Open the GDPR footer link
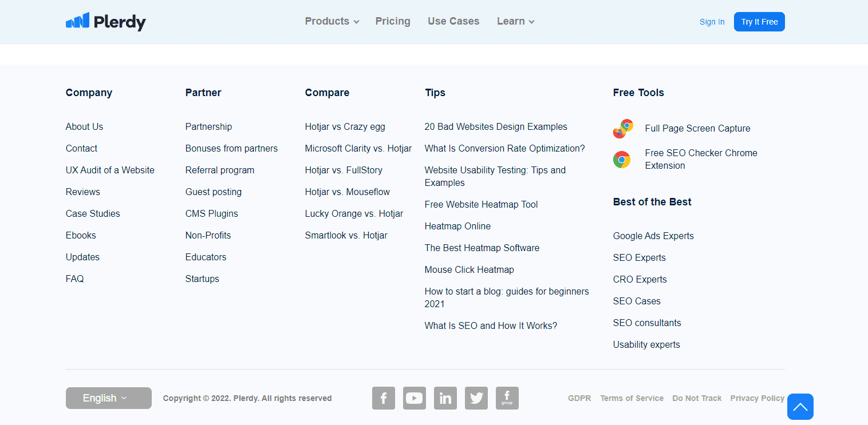The image size is (868, 425). [x=579, y=398]
